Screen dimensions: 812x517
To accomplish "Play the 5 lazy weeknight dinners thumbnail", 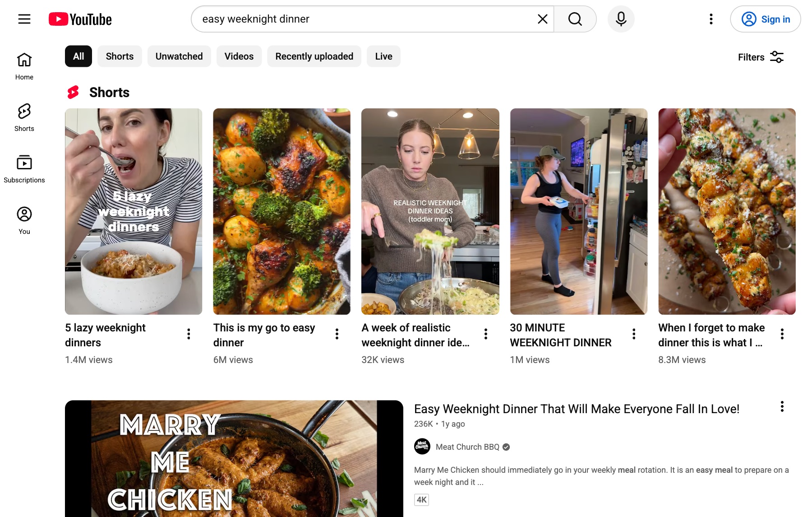I will [134, 211].
